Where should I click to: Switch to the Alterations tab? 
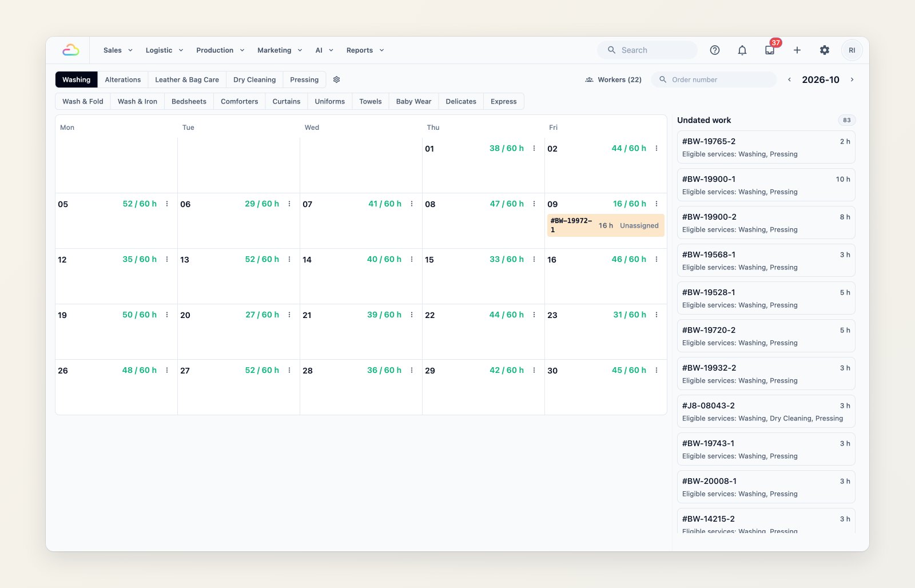coord(123,80)
